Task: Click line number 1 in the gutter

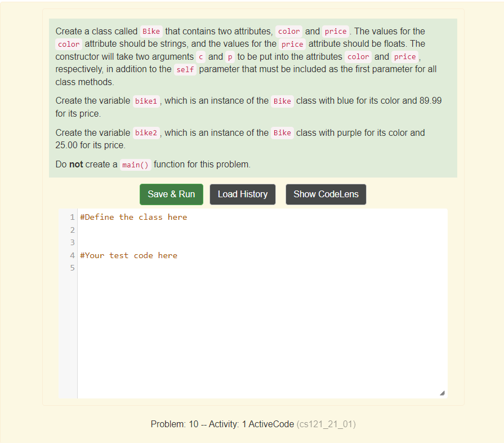Action: [x=72, y=216]
